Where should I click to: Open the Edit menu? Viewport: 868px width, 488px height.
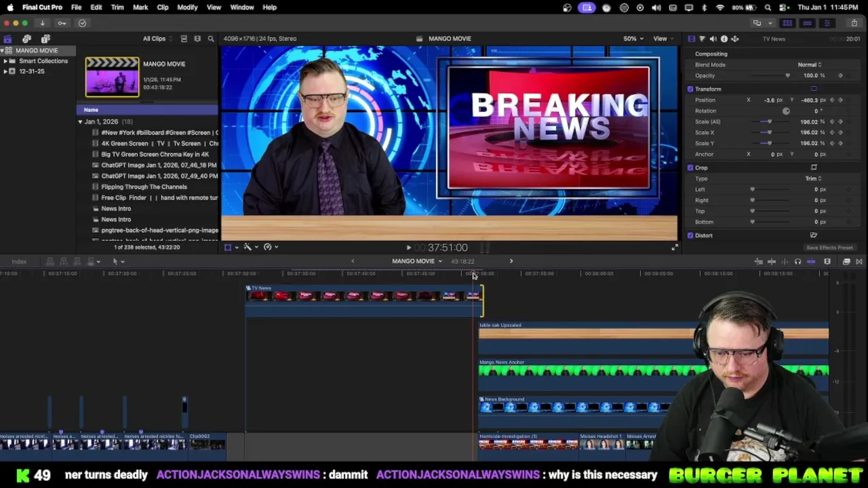click(x=96, y=7)
